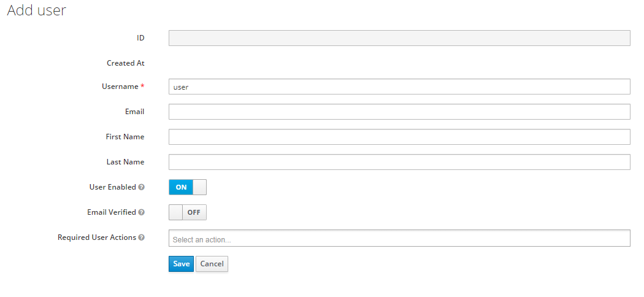The height and width of the screenshot is (297, 644).
Task: Click the 'Created At' label
Action: 125,63
